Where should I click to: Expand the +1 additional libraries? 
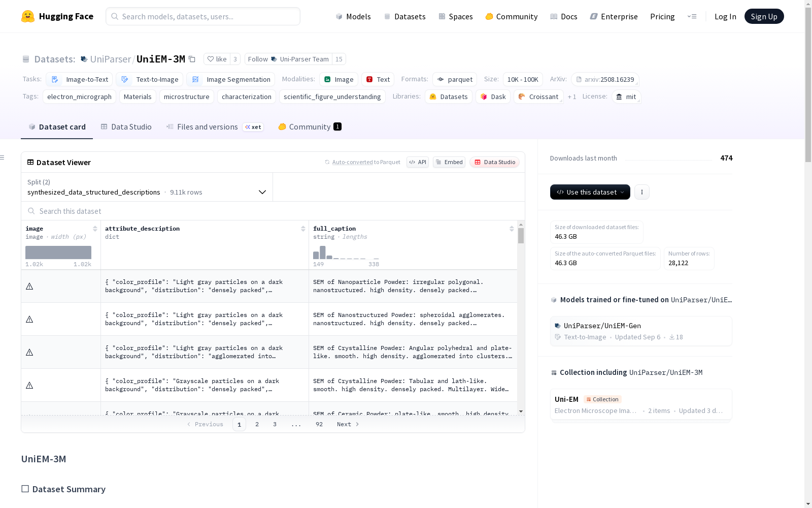(572, 97)
